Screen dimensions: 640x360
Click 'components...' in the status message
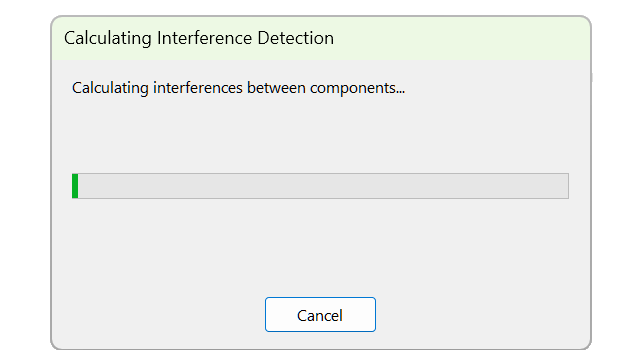click(x=358, y=88)
